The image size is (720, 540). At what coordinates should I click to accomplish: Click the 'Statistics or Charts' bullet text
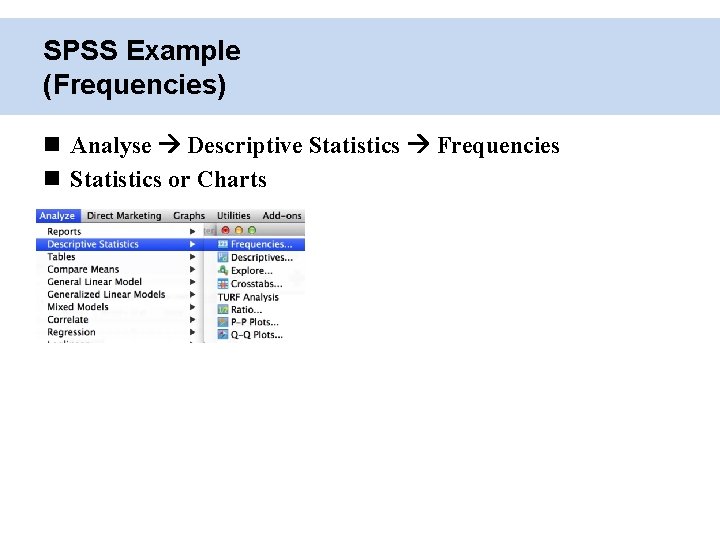[168, 179]
